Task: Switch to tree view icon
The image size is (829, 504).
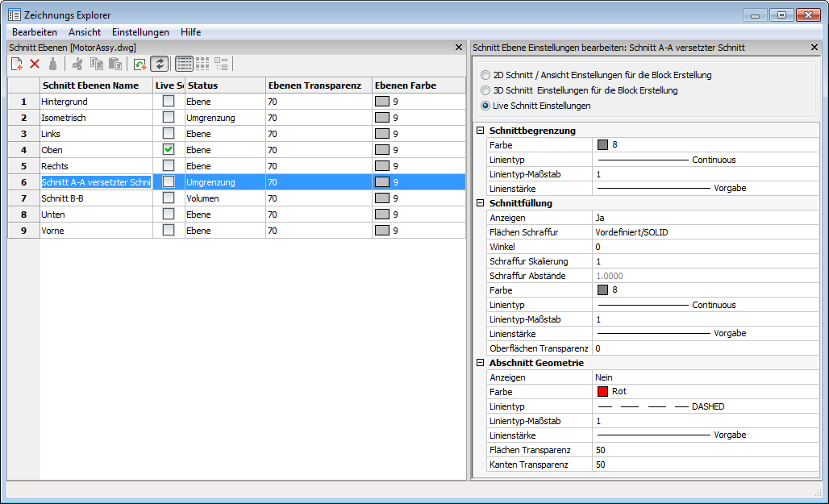Action: (221, 65)
